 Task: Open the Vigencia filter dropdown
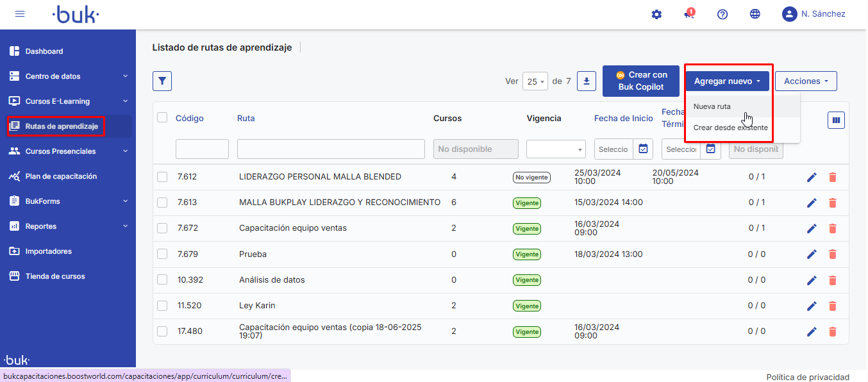[x=555, y=149]
